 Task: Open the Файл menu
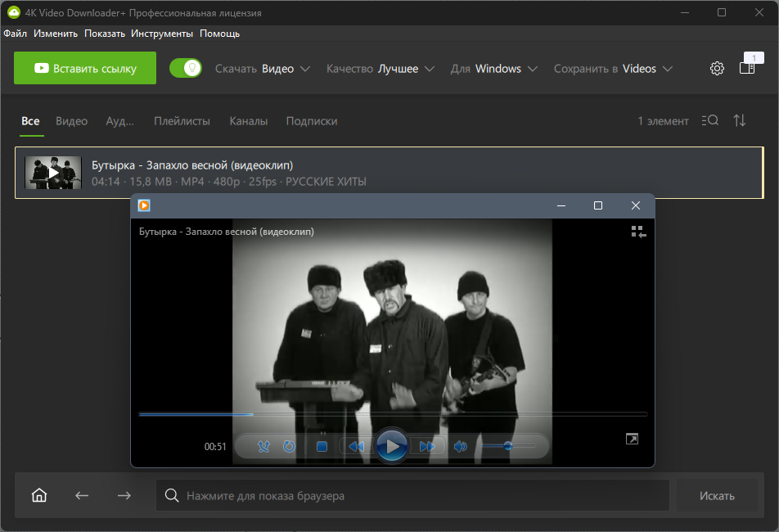[16, 34]
